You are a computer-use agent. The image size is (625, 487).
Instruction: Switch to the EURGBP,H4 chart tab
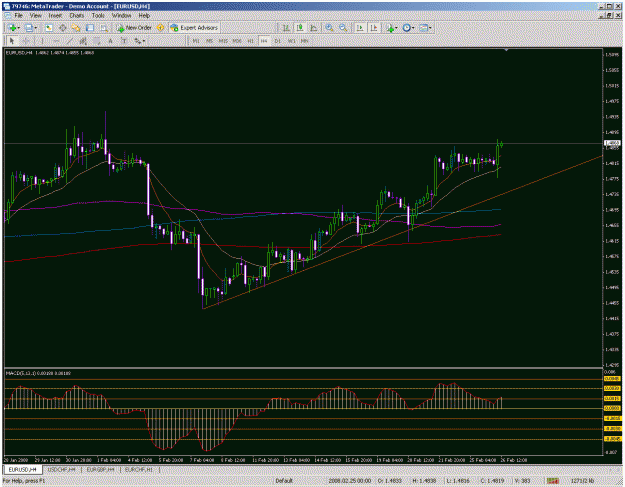tap(100, 470)
